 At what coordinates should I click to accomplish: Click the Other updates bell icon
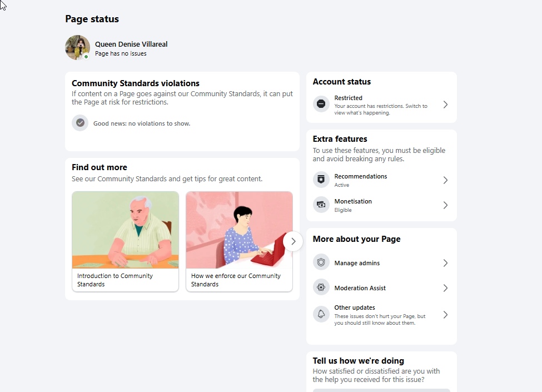coord(321,314)
